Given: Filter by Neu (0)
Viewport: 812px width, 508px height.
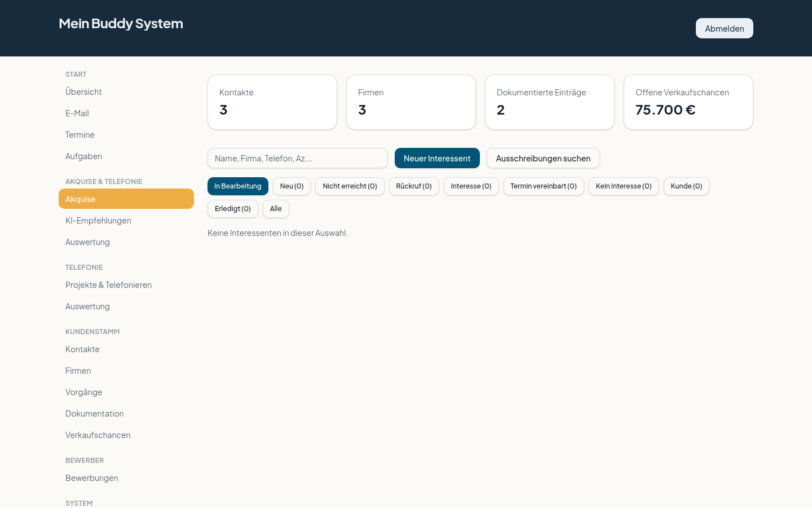Looking at the screenshot, I should pos(292,186).
